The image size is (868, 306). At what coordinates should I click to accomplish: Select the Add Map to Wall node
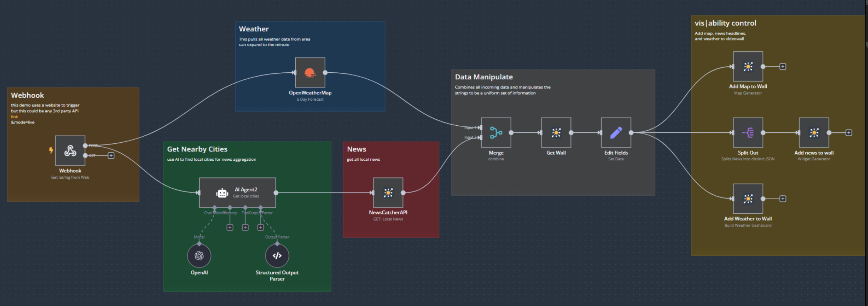[x=748, y=66]
